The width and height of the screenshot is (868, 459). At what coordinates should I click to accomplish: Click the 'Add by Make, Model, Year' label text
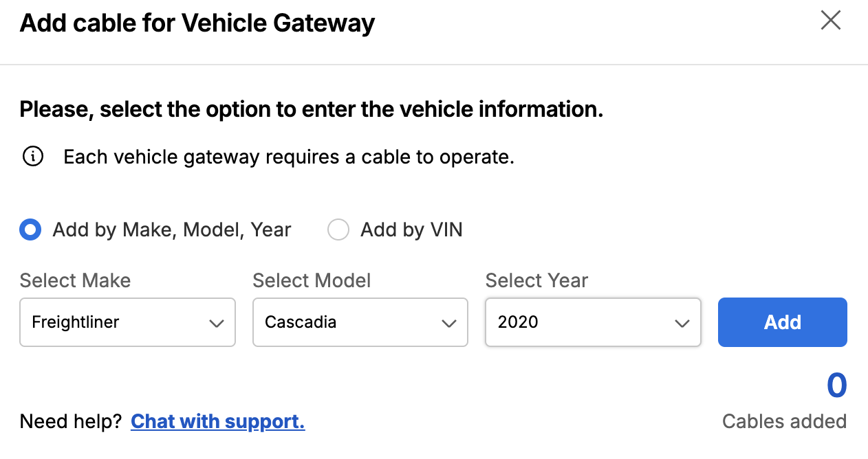click(172, 229)
